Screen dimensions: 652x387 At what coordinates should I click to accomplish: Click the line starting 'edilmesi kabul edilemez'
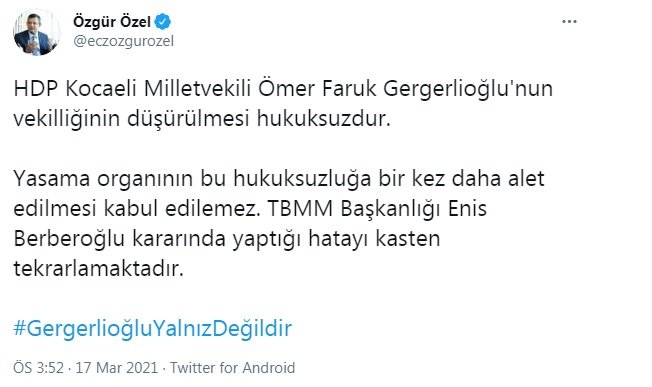click(x=250, y=209)
